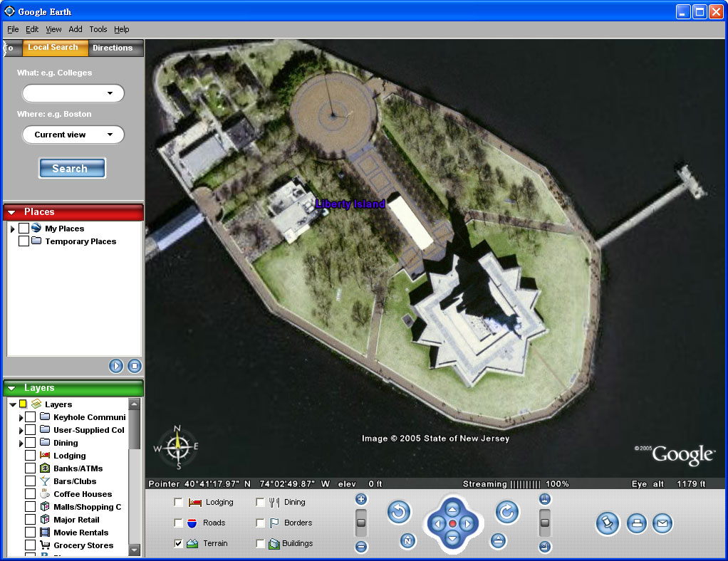Check the Coffee Houses layer checkbox
728x561 pixels.
pyautogui.click(x=30, y=493)
